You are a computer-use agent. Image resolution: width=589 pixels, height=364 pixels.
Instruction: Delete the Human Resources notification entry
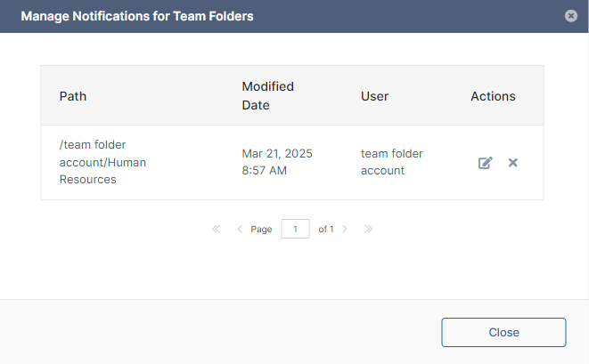pyautogui.click(x=513, y=163)
